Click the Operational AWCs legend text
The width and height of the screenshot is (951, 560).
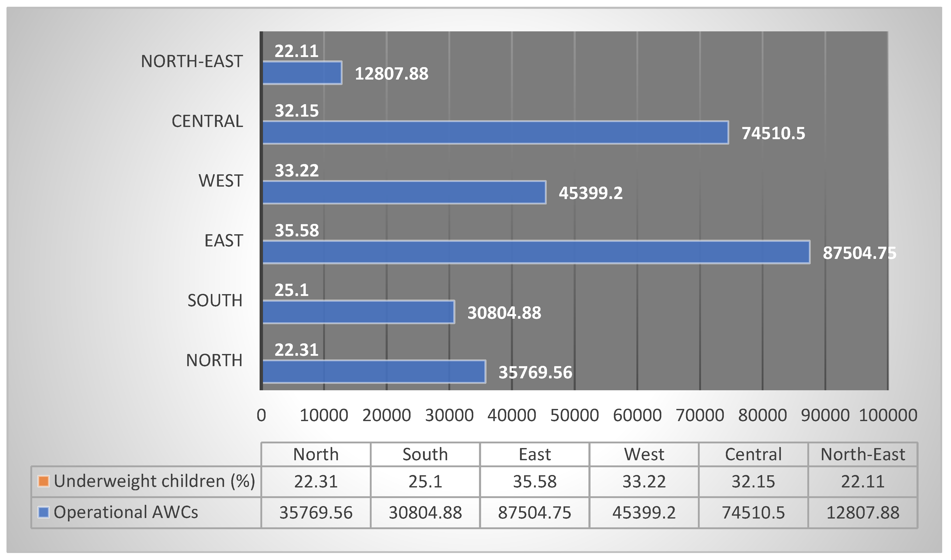tap(126, 512)
